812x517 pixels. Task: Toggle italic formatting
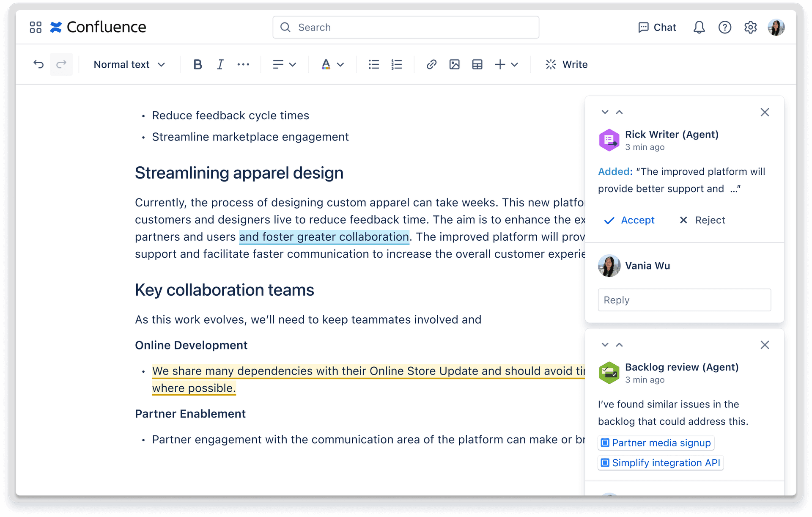(x=220, y=64)
